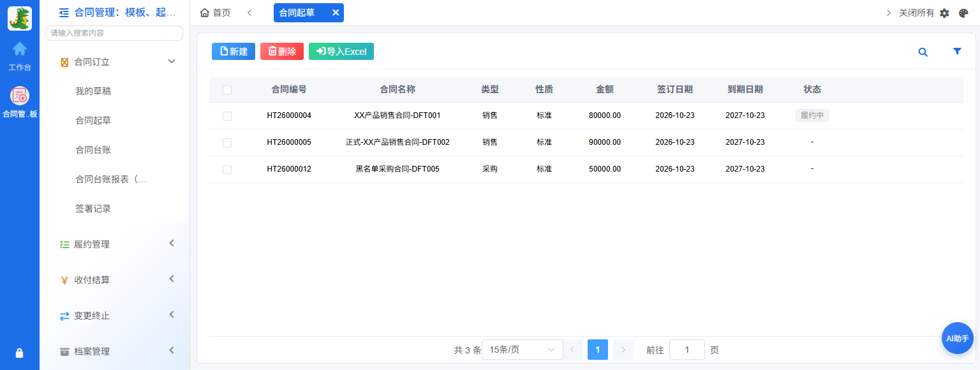The width and height of the screenshot is (980, 370).
Task: Click the search magnifier icon in toolbar
Action: tap(923, 52)
